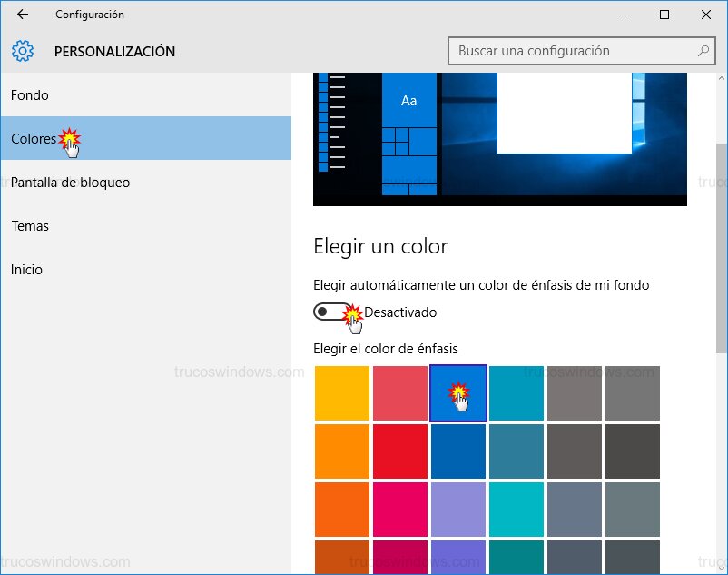Image resolution: width=728 pixels, height=575 pixels.
Task: Click the magnifier icon in search box
Action: coord(703,51)
